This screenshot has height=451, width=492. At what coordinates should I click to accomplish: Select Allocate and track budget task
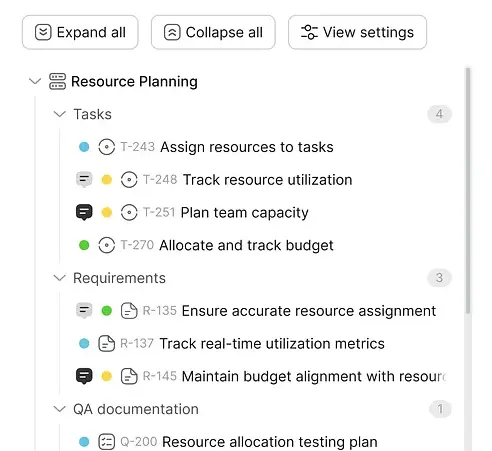pyautogui.click(x=246, y=245)
